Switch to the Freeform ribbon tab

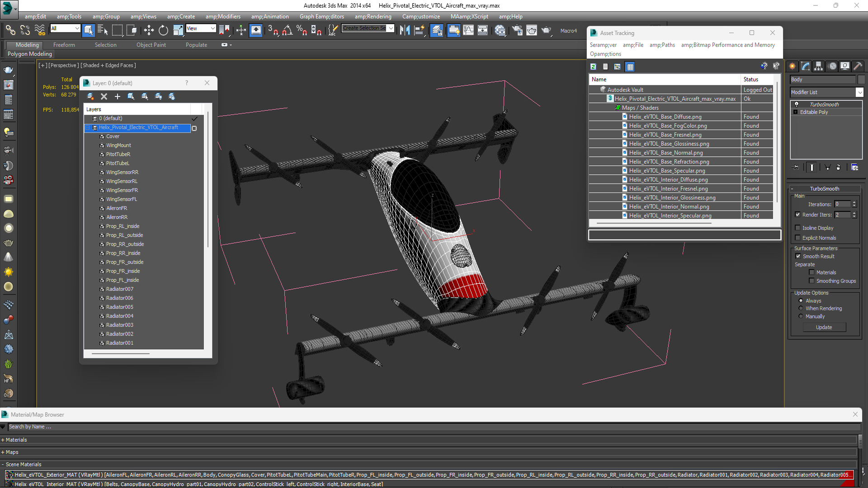pyautogui.click(x=64, y=45)
